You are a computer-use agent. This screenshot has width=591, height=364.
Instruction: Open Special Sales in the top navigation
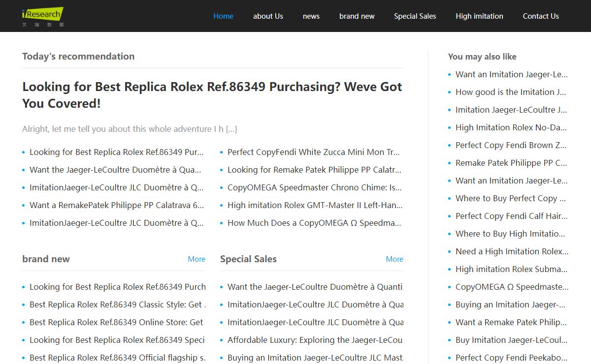[415, 16]
